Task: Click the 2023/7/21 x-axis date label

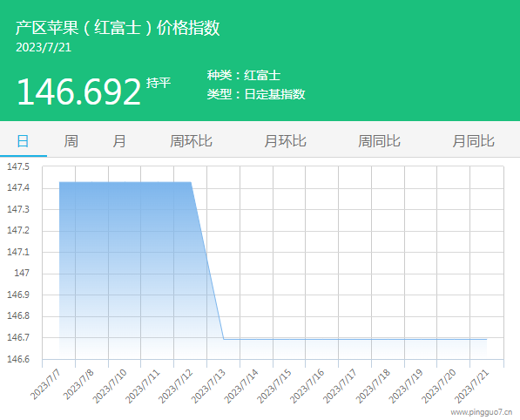Action: (x=472, y=387)
